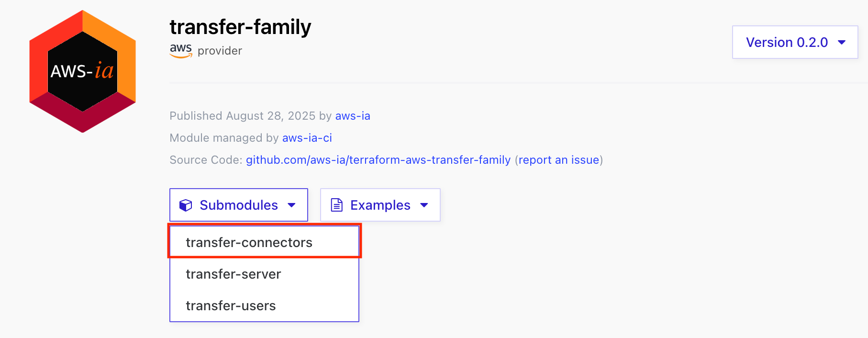The image size is (868, 338).
Task: Click the Published August 28, 2025 text
Action: point(243,116)
